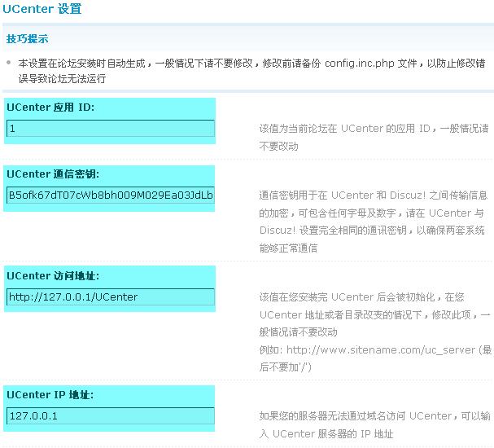Click the UCenter IP 地址 input field

(111, 416)
